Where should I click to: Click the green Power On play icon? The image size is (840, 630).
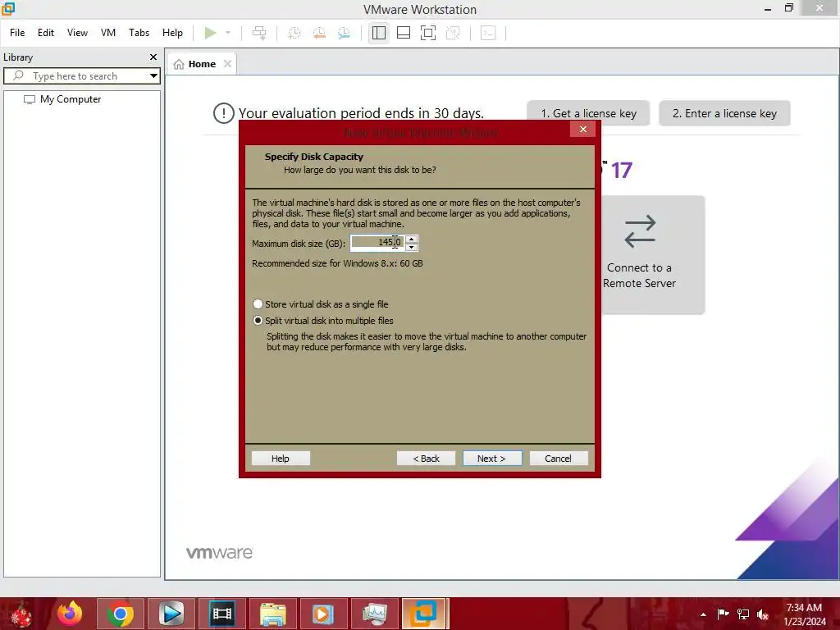coord(210,33)
